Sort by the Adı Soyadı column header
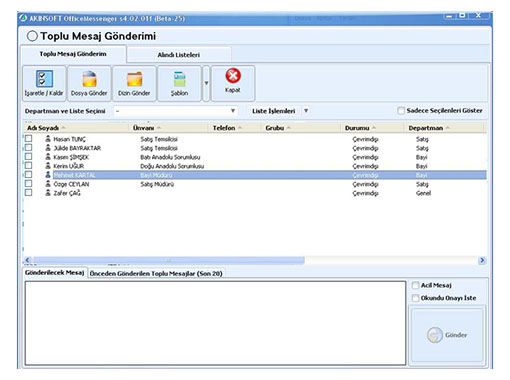 (x=76, y=128)
